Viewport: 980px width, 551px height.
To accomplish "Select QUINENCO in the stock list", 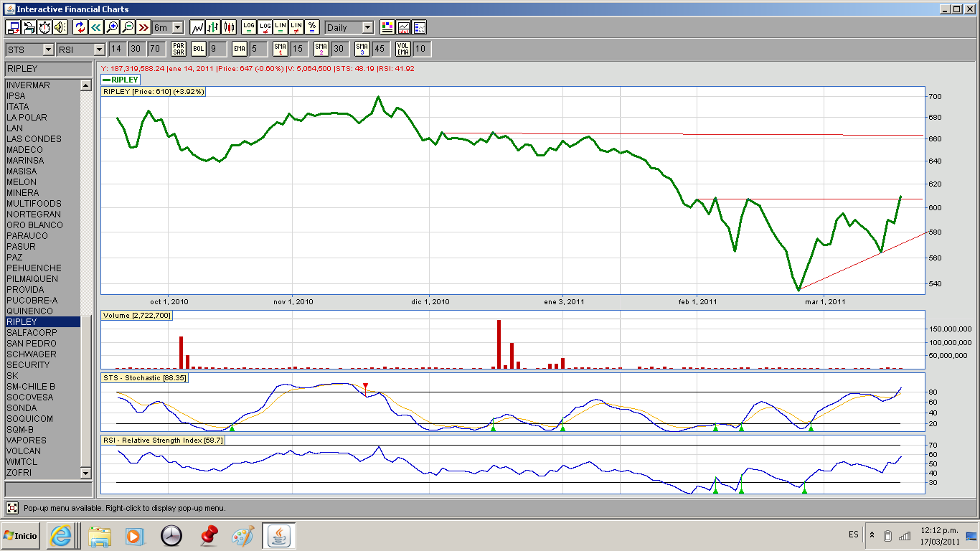I will (42, 311).
